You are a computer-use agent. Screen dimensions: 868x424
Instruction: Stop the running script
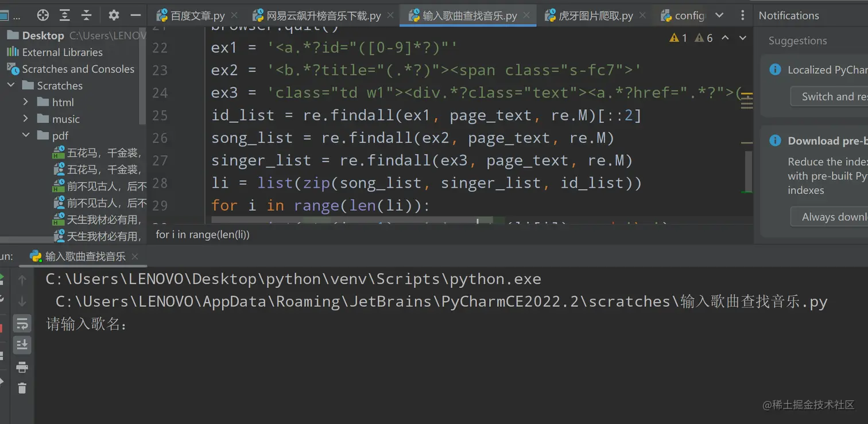1,328
